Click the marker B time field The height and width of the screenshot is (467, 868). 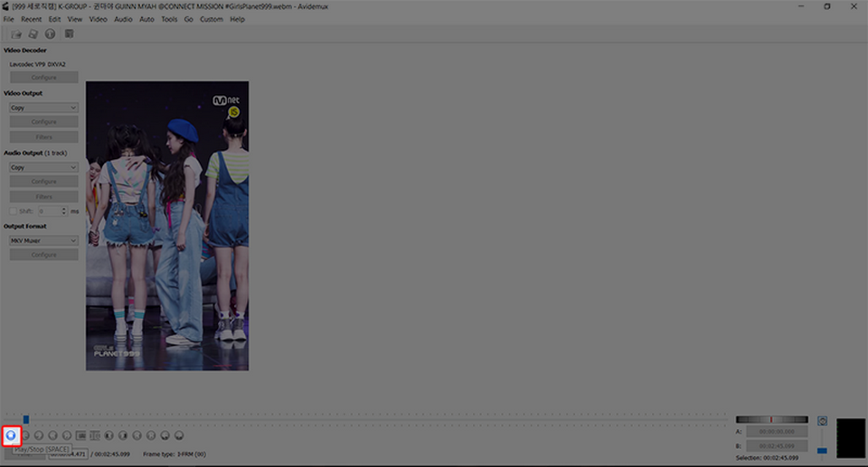777,445
